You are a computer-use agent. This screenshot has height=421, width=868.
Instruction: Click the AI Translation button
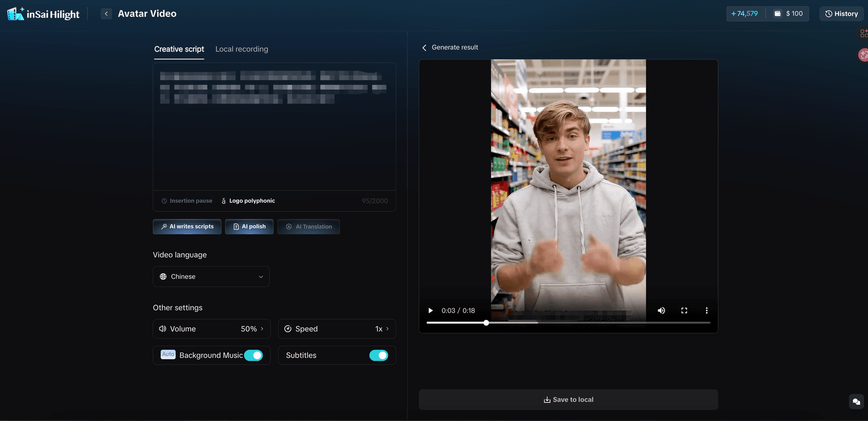(x=309, y=227)
